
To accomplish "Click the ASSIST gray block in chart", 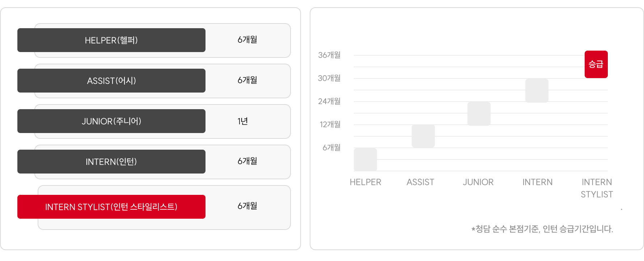I will (x=423, y=136).
